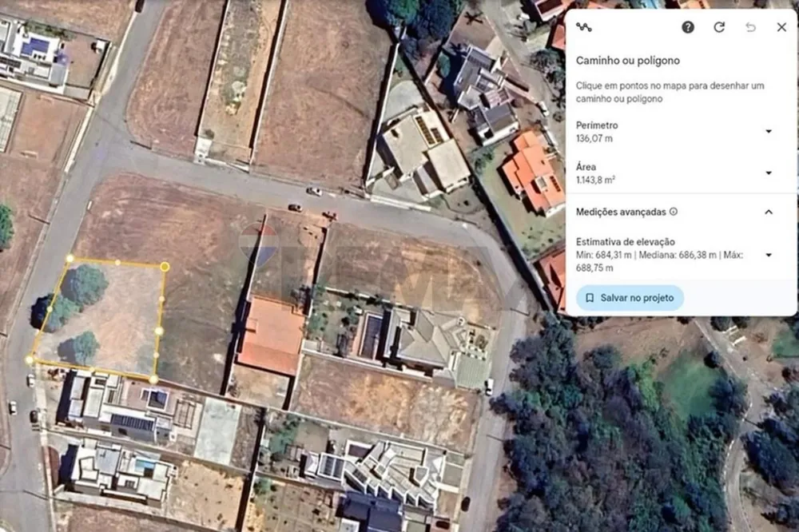Select the perimeter value 136,07 m
Viewport: 799px width, 532px height.
(x=594, y=139)
